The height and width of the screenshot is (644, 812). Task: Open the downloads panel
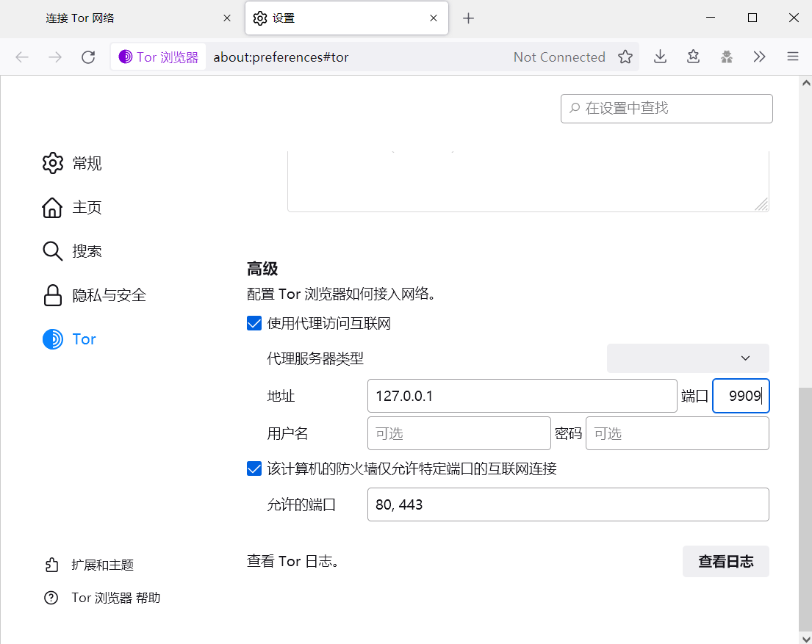pos(660,57)
